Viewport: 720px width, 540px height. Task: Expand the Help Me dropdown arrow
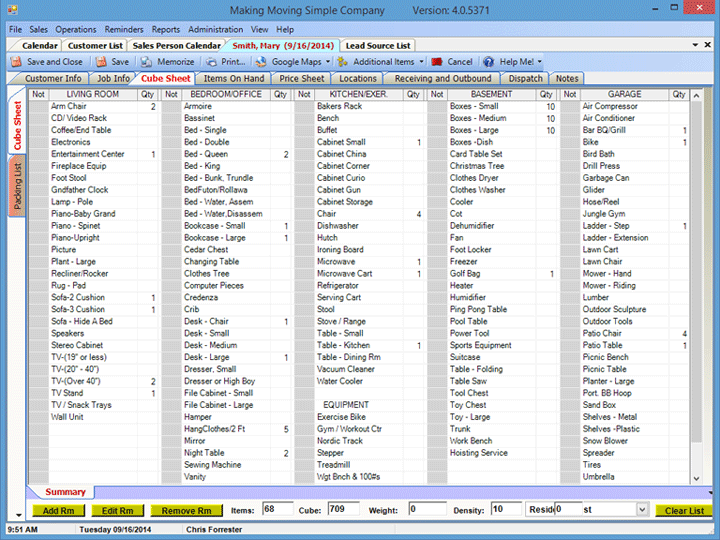pyautogui.click(x=540, y=62)
